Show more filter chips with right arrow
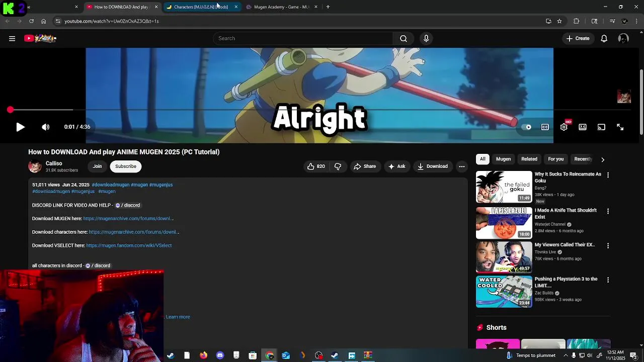The height and width of the screenshot is (362, 644). (x=602, y=159)
